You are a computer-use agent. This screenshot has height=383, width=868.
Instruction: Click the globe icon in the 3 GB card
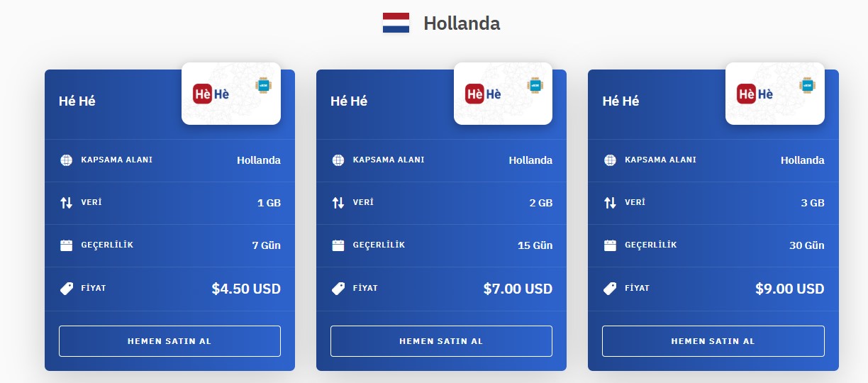tap(610, 160)
